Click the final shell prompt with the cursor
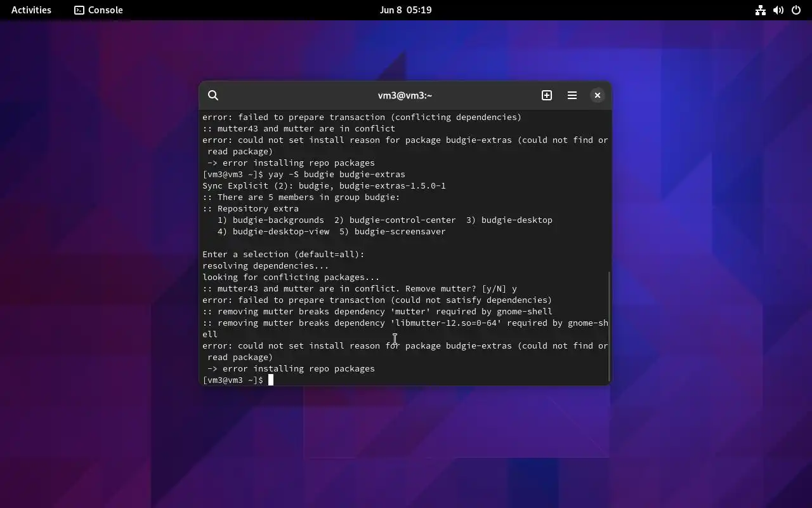Screen dimensions: 812x508 [x=238, y=380]
